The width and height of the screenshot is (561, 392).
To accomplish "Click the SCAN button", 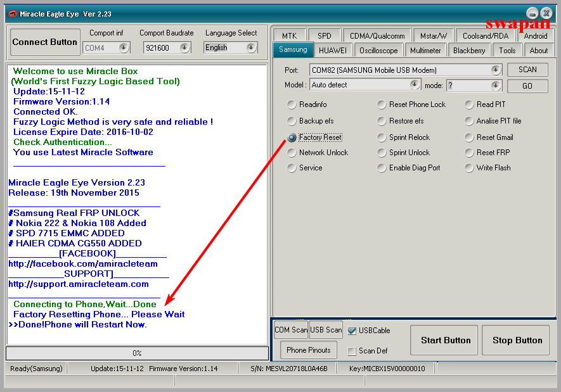I will (527, 69).
